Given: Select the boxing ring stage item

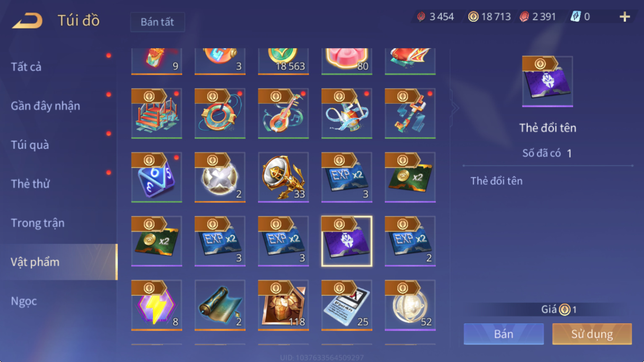Looking at the screenshot, I should (x=157, y=113).
